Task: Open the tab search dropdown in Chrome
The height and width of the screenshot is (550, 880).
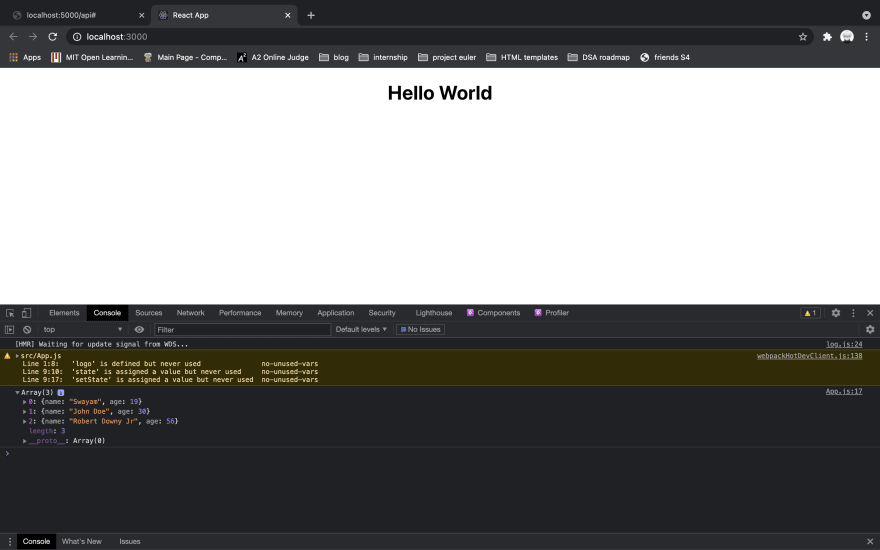Action: coord(867,15)
